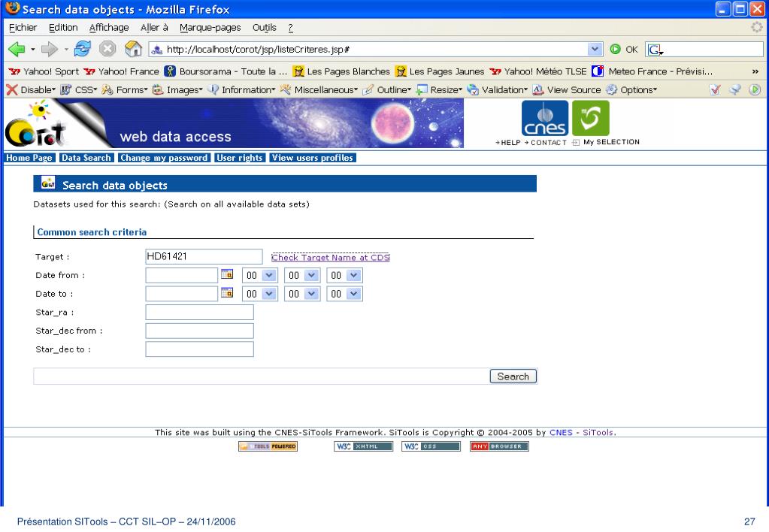Follow Check Target Name at CDS link
Image resolution: width=769 pixels, height=532 pixels.
click(331, 258)
